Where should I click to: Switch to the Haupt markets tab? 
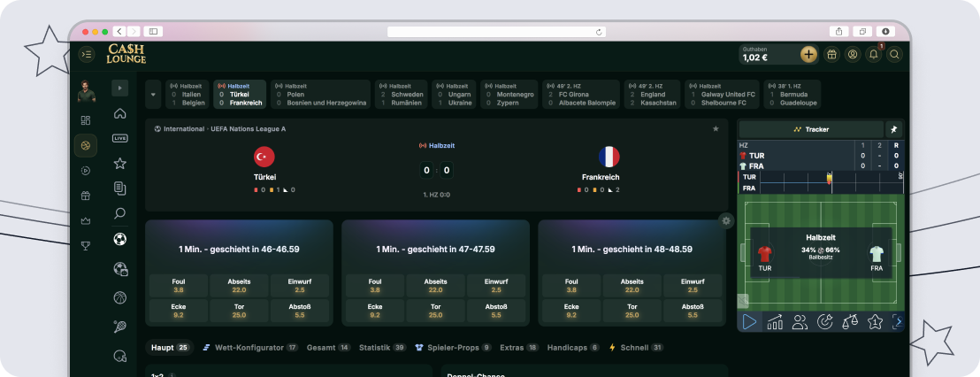(169, 348)
